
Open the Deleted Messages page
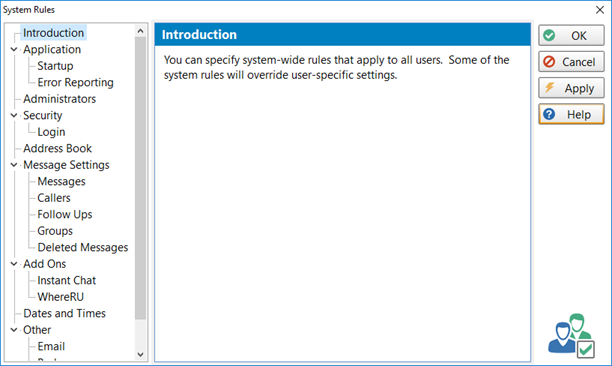pyautogui.click(x=83, y=247)
